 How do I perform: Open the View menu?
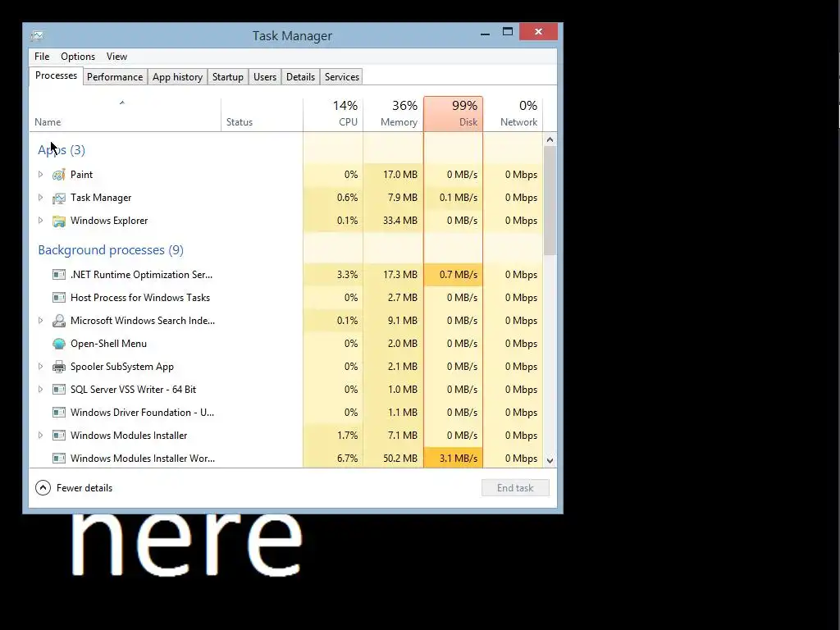click(116, 57)
